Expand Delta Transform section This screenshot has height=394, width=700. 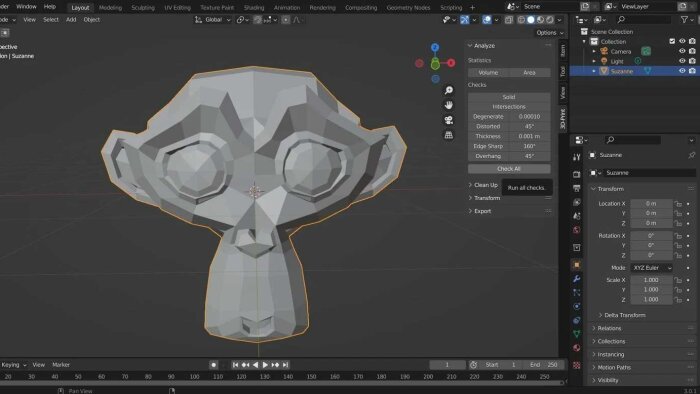[x=622, y=315]
